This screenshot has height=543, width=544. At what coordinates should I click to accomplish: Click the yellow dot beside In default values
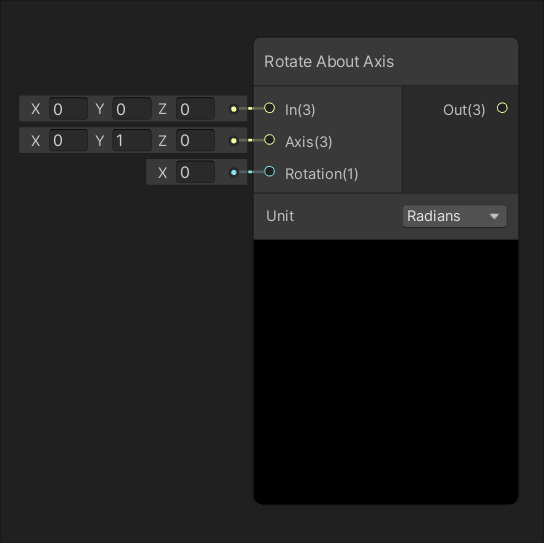(234, 109)
